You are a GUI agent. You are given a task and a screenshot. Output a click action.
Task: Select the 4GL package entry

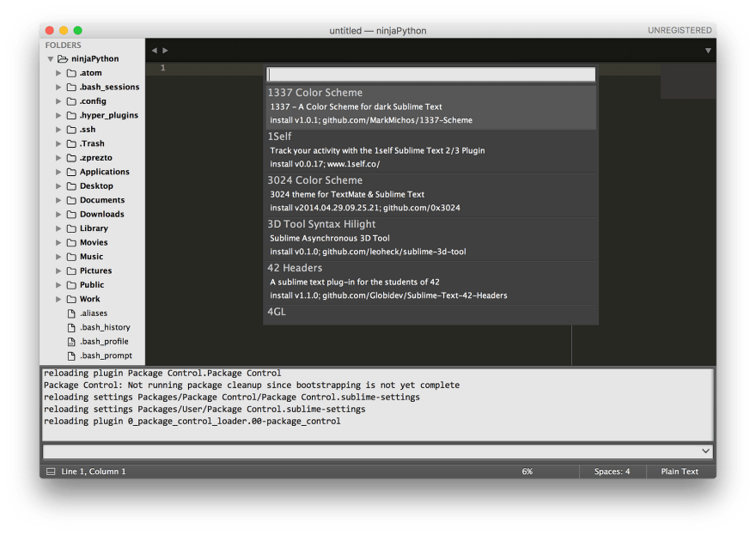[x=431, y=313]
